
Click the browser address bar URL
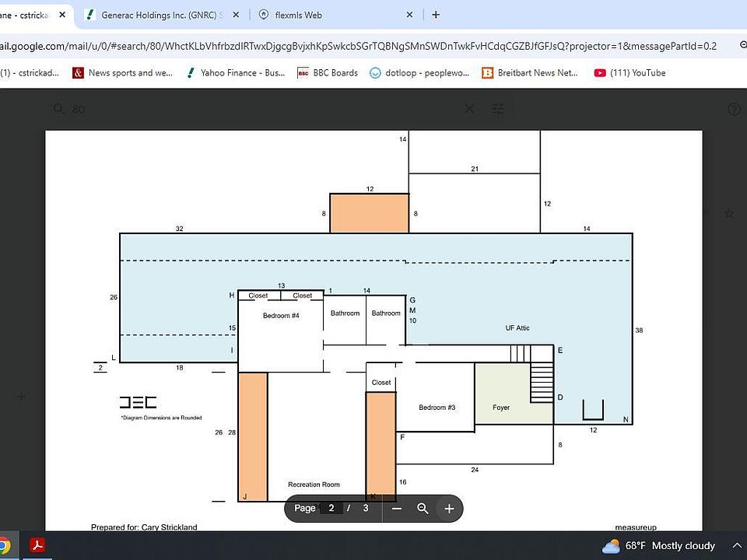[358, 46]
